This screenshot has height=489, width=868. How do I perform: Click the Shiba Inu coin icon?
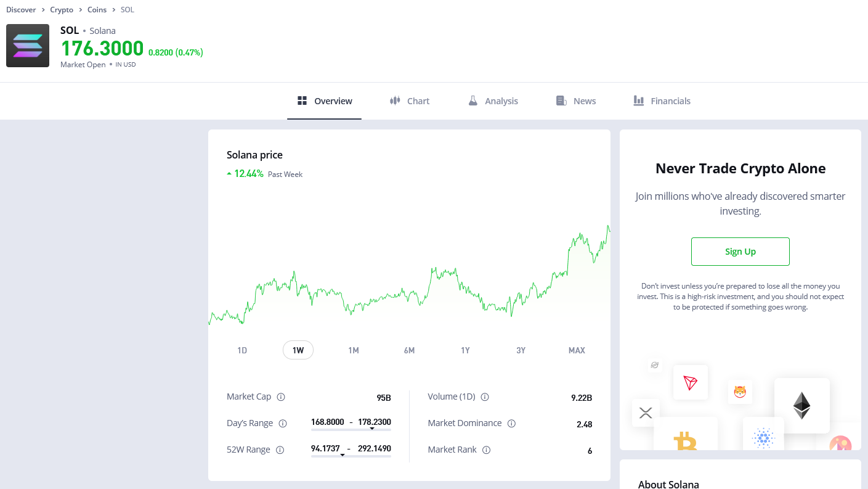(740, 392)
